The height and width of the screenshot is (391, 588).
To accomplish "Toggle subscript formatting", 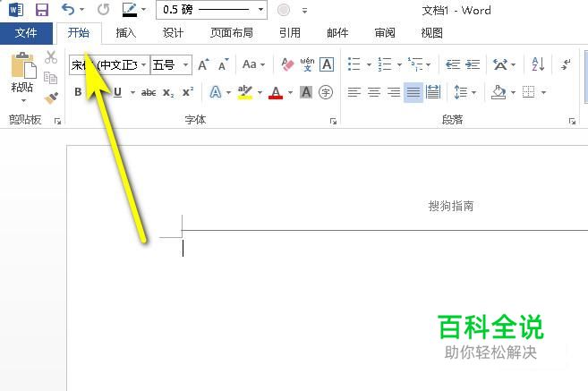I will coord(168,92).
